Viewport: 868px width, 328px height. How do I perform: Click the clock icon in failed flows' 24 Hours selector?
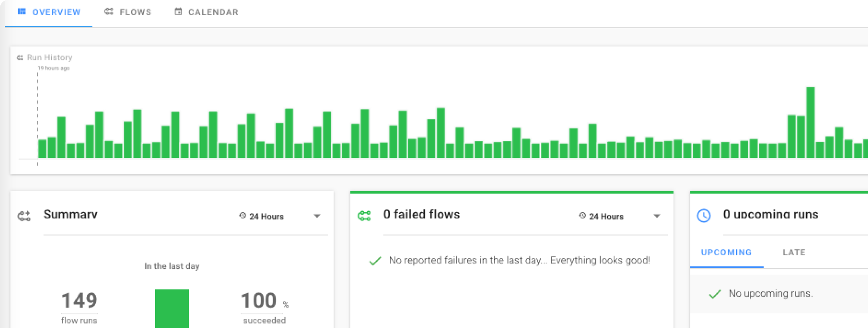582,216
